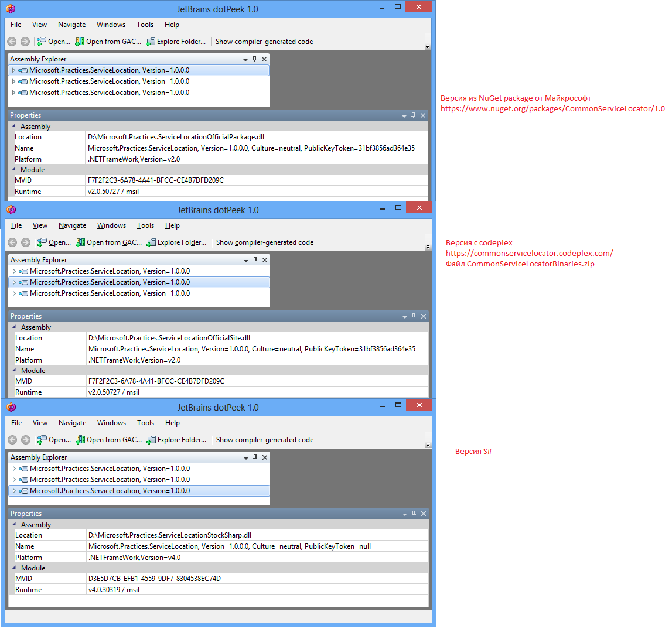Click Explore Folder in bottom dotPeek window
This screenshot has height=629, width=672.
(x=176, y=440)
